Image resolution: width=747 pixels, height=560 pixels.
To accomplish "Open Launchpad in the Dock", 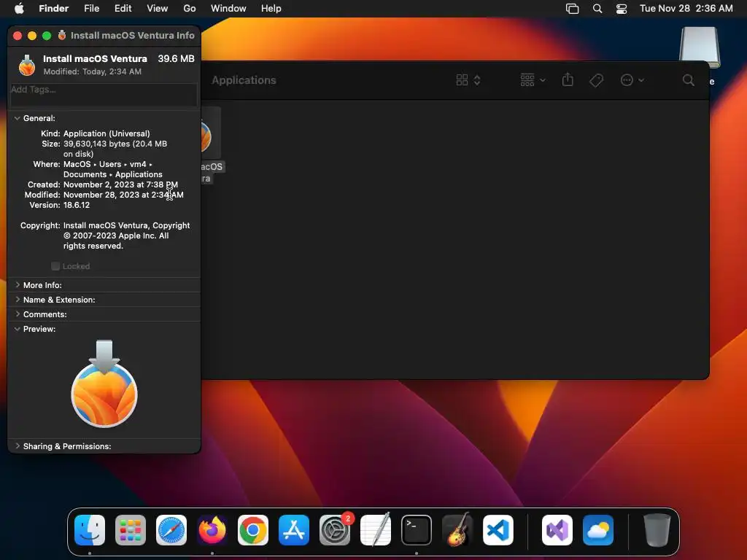I will (131, 530).
